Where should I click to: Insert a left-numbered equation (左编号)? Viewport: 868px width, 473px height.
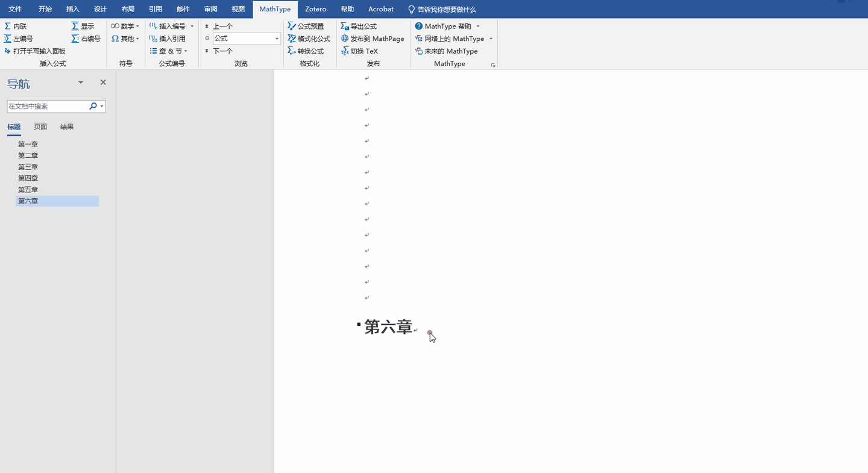pos(18,39)
